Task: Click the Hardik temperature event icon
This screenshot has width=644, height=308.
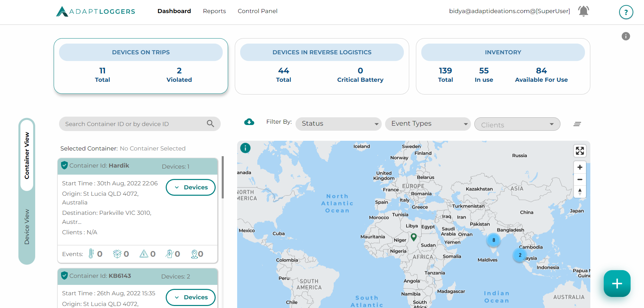Action: (x=91, y=254)
